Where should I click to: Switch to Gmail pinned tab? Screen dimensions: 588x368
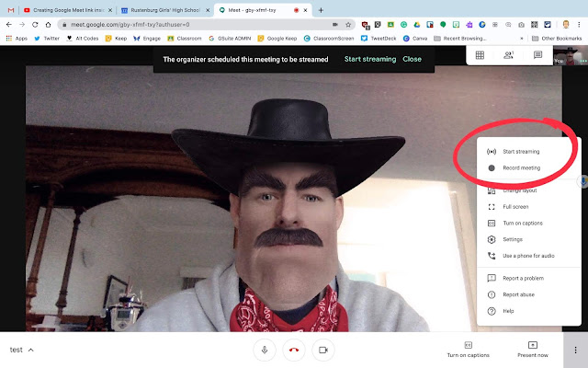(11, 10)
